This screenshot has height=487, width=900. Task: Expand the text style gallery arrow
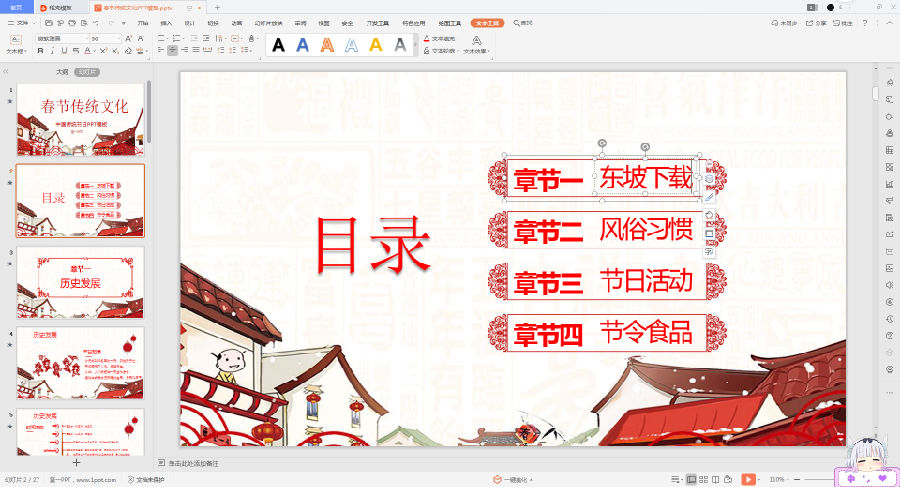(415, 44)
